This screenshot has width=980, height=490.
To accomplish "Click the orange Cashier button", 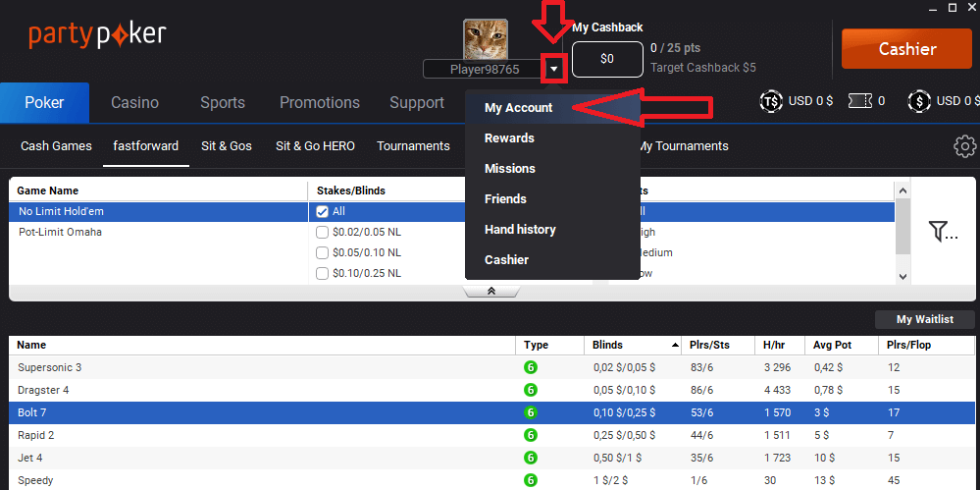I will (x=906, y=48).
